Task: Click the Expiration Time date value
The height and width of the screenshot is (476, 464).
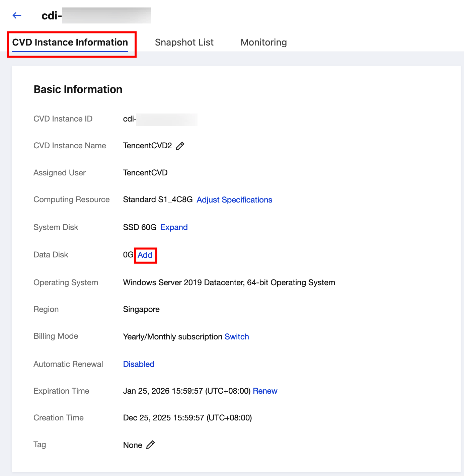Action: [187, 391]
